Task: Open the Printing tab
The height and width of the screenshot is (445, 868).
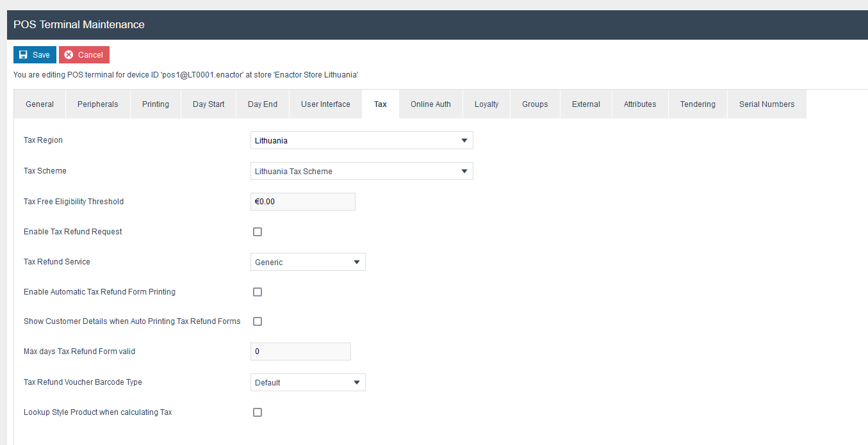Action: (x=156, y=104)
